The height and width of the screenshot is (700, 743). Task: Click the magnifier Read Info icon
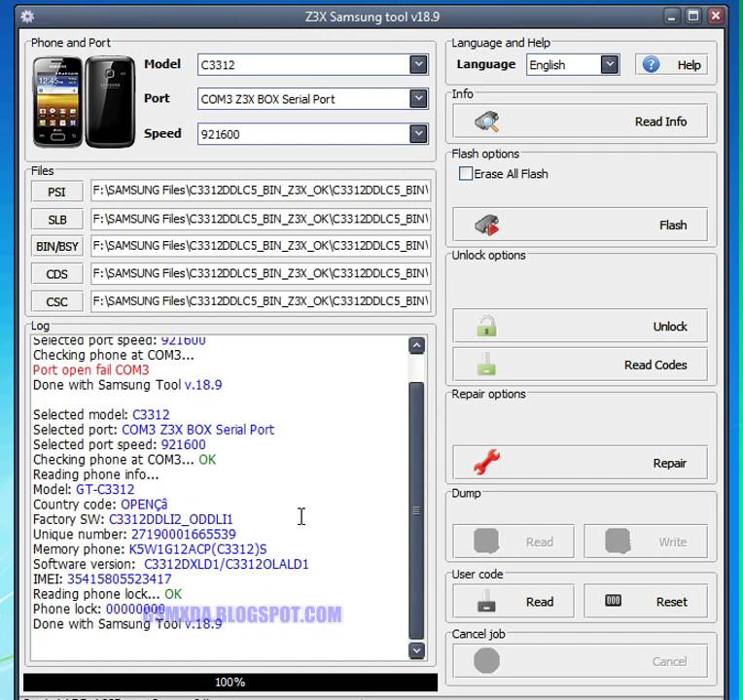pos(486,122)
